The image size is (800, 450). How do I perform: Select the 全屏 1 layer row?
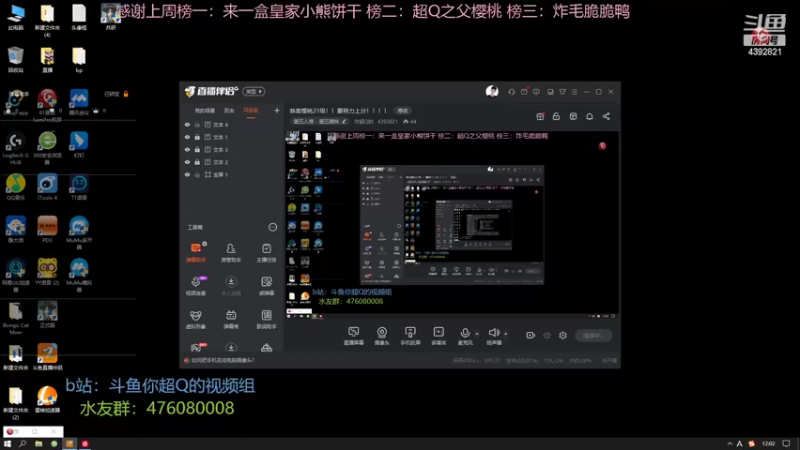coord(232,174)
